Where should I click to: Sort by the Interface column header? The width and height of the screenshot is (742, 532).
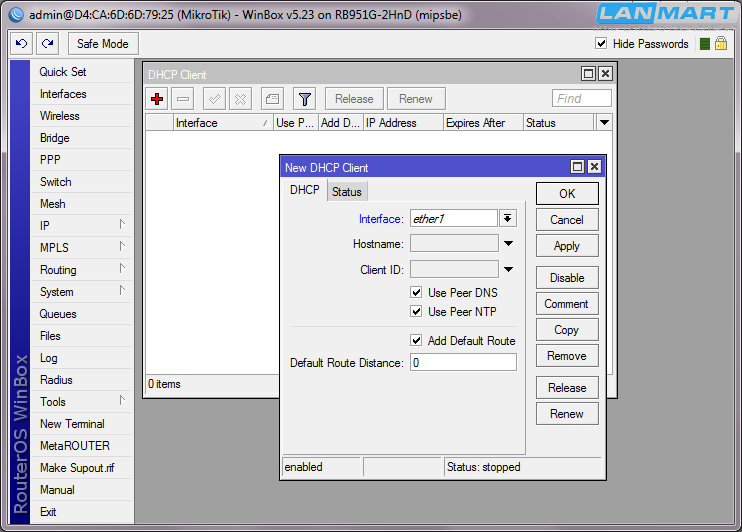tap(223, 123)
